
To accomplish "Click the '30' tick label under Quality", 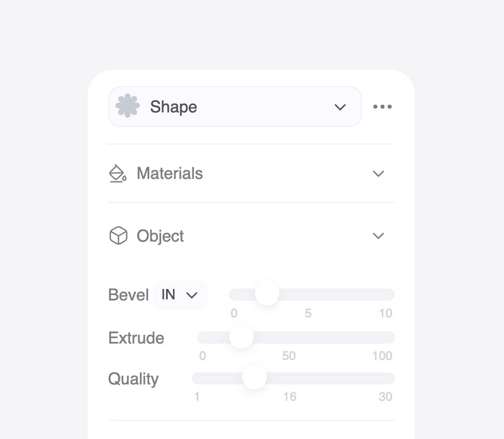I will [386, 397].
